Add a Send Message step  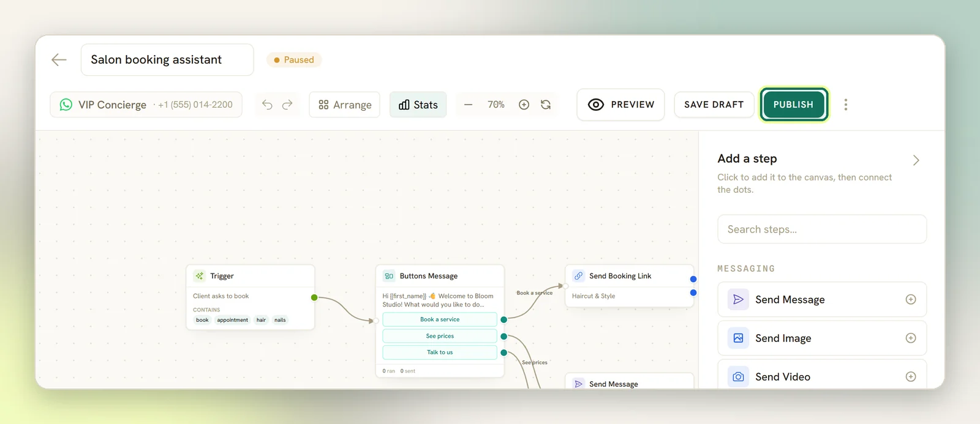822,299
